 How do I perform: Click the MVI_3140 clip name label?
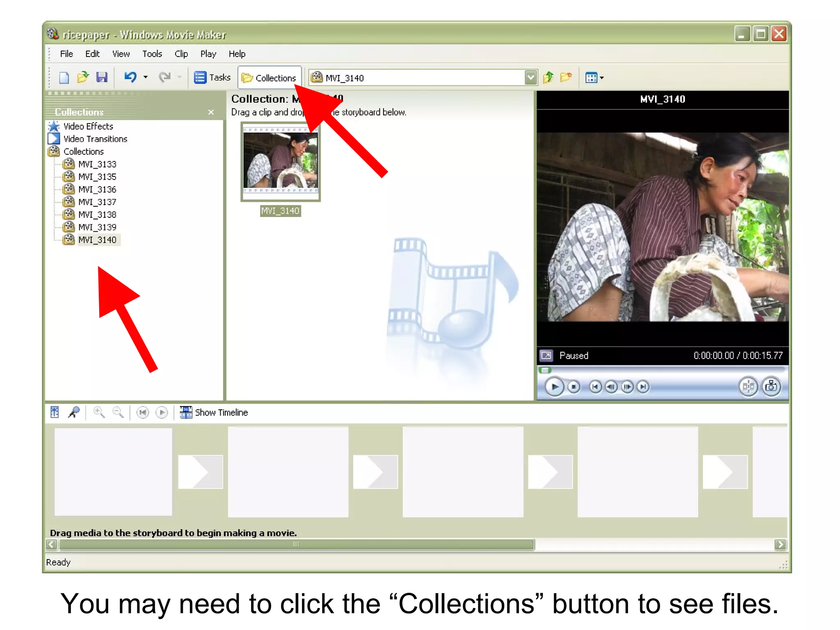coord(281,211)
